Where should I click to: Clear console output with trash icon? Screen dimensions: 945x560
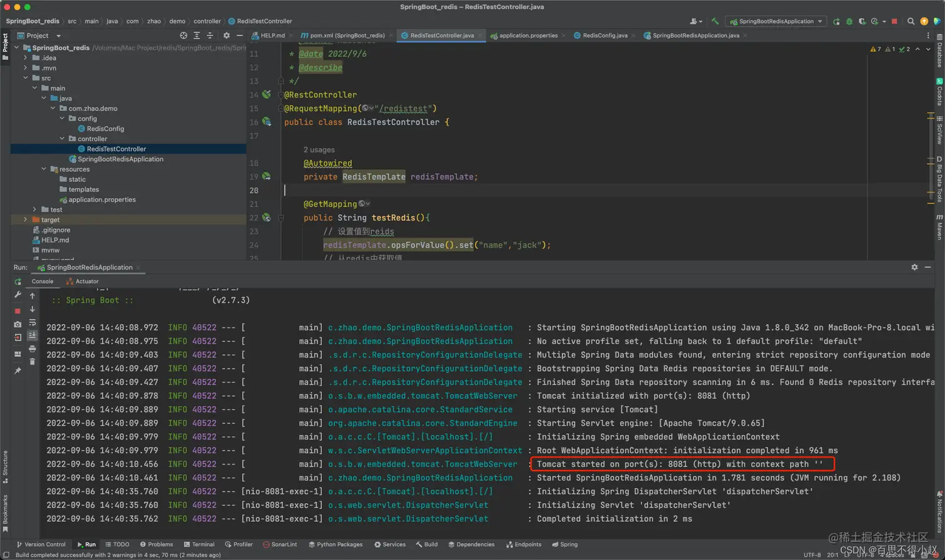pyautogui.click(x=32, y=362)
